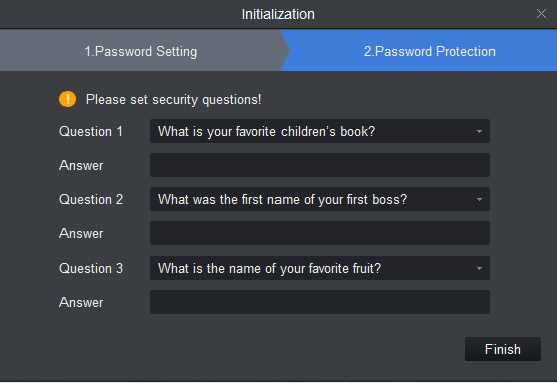Viewport: 557px width, 383px height.
Task: Click the Finish button
Action: coord(503,349)
